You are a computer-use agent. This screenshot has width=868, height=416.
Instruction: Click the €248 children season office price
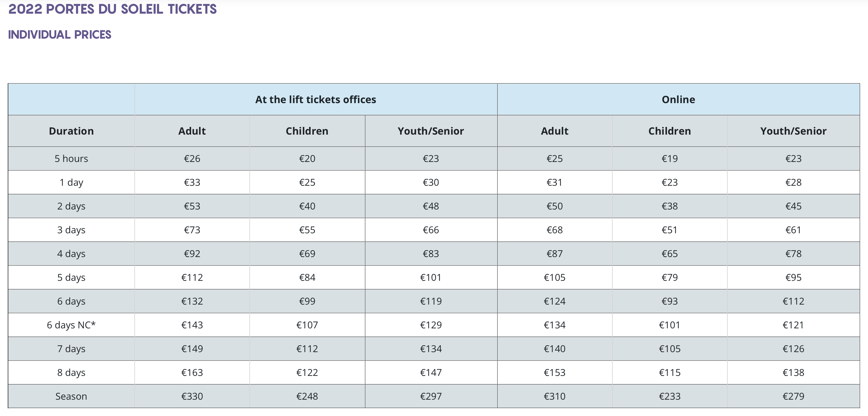pyautogui.click(x=307, y=396)
